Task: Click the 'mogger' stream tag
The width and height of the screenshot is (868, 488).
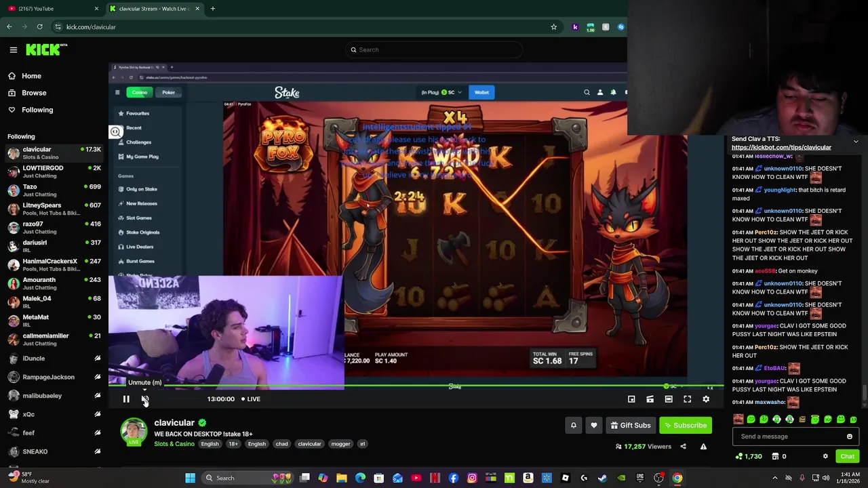Action: (x=340, y=444)
